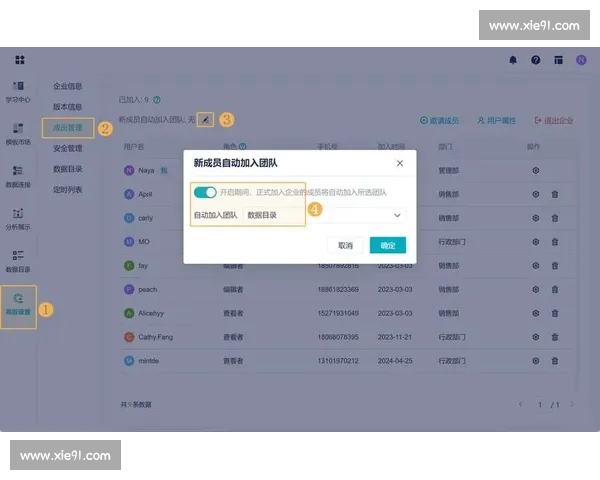Open the help question mark icon

tap(536, 60)
